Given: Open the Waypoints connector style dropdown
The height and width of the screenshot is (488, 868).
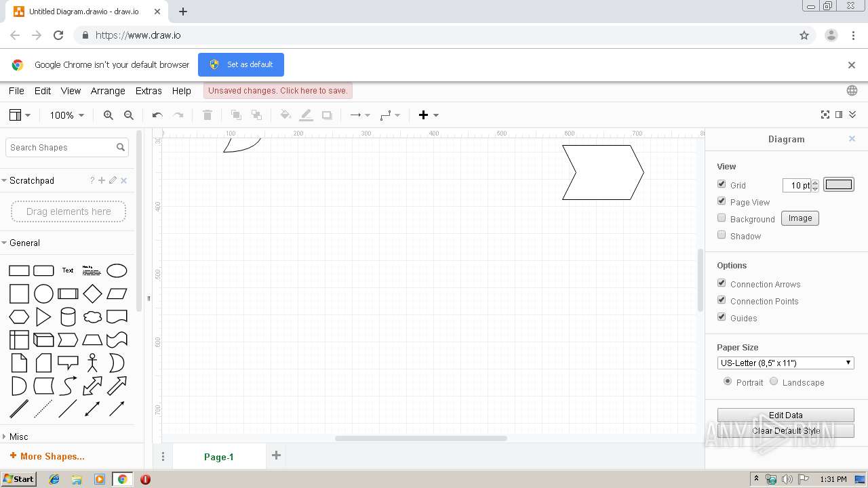Looking at the screenshot, I should [x=390, y=115].
